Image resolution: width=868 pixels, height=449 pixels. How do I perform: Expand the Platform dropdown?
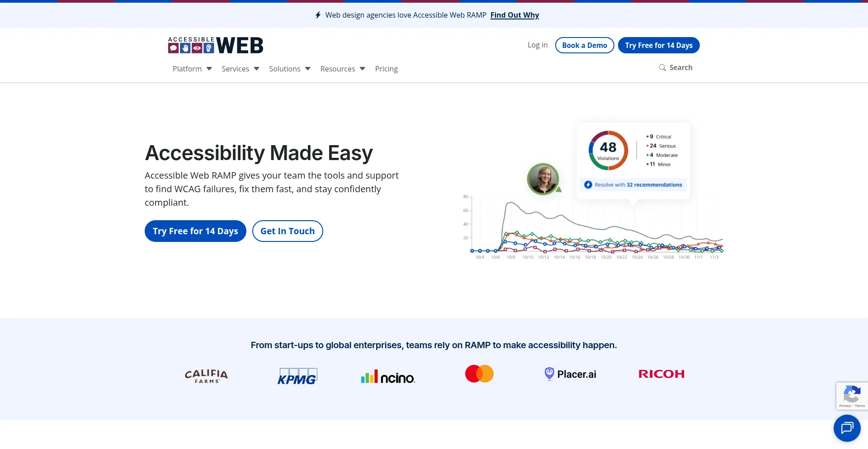click(192, 69)
